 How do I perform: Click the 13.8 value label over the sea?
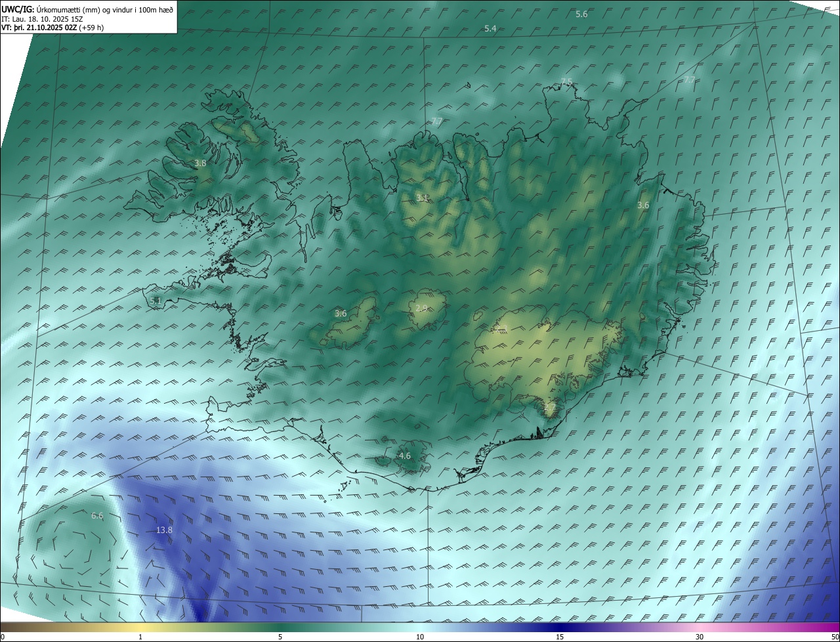(x=164, y=530)
